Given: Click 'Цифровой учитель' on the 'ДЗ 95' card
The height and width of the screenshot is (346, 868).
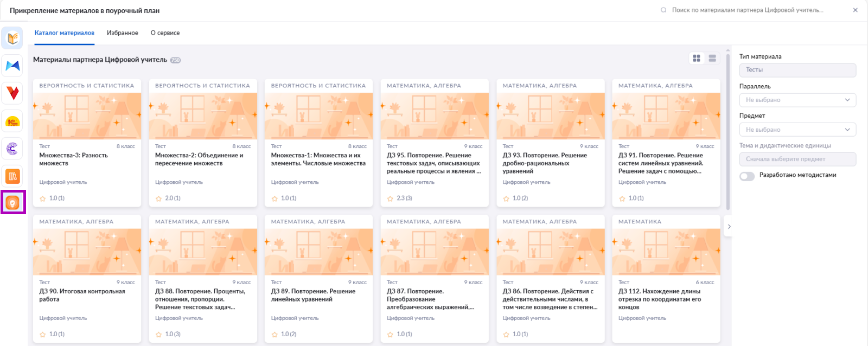Looking at the screenshot, I should point(411,182).
